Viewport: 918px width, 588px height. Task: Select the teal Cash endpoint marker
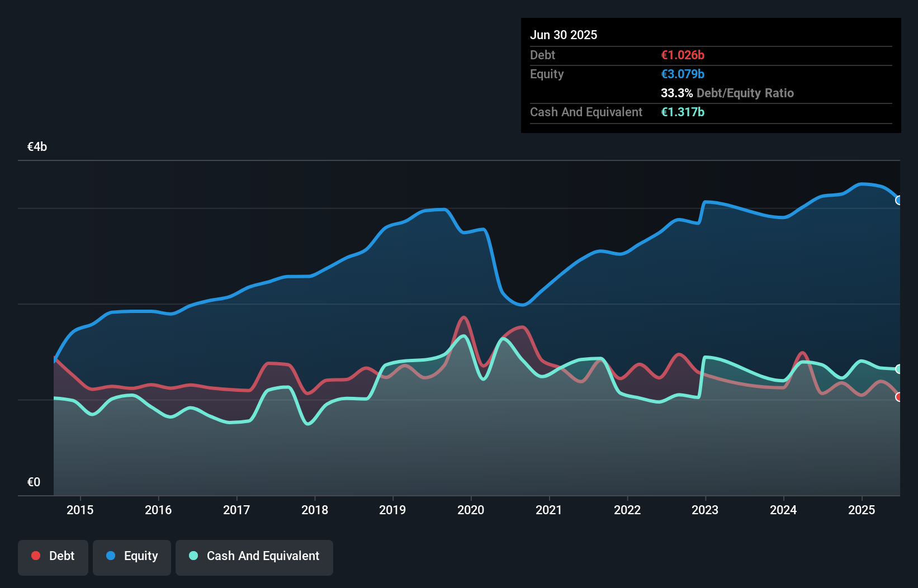point(898,369)
